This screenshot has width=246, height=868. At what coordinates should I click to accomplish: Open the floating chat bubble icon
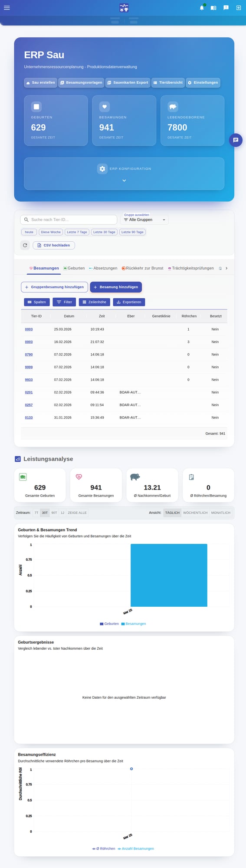236,140
